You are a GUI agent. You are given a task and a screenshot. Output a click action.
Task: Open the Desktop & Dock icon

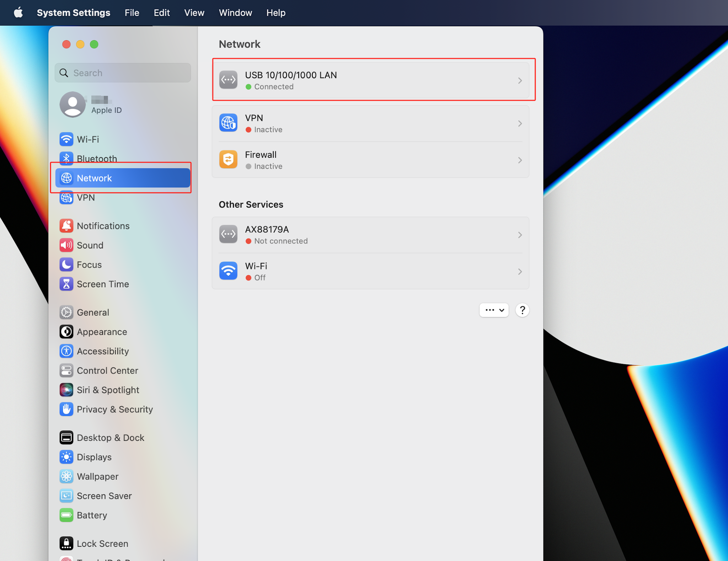coord(66,438)
